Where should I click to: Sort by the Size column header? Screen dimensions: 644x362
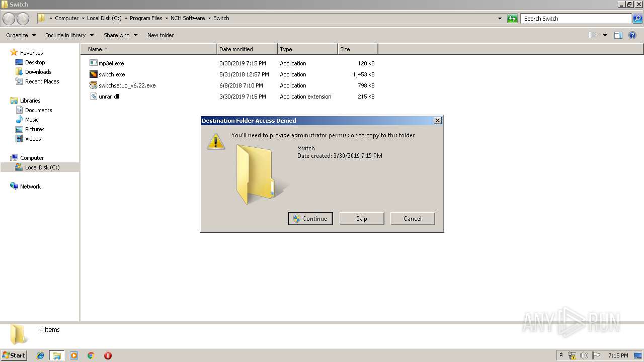tap(358, 49)
